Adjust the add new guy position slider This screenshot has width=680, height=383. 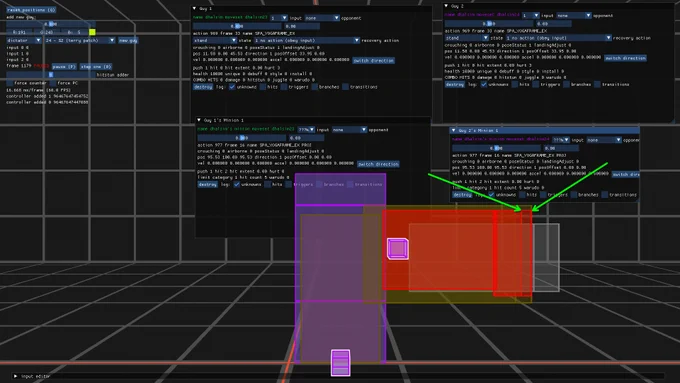[x=50, y=24]
